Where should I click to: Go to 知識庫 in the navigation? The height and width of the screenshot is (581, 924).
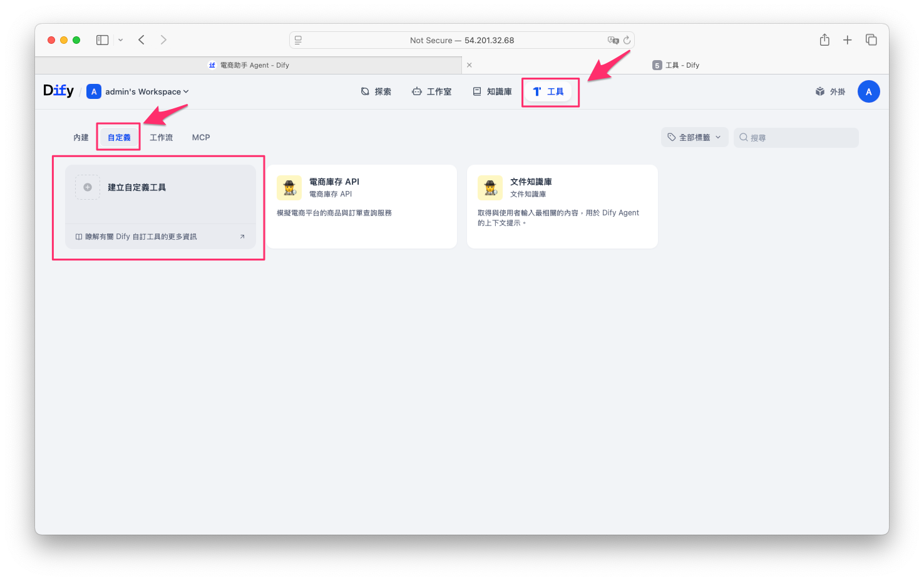tap(492, 91)
